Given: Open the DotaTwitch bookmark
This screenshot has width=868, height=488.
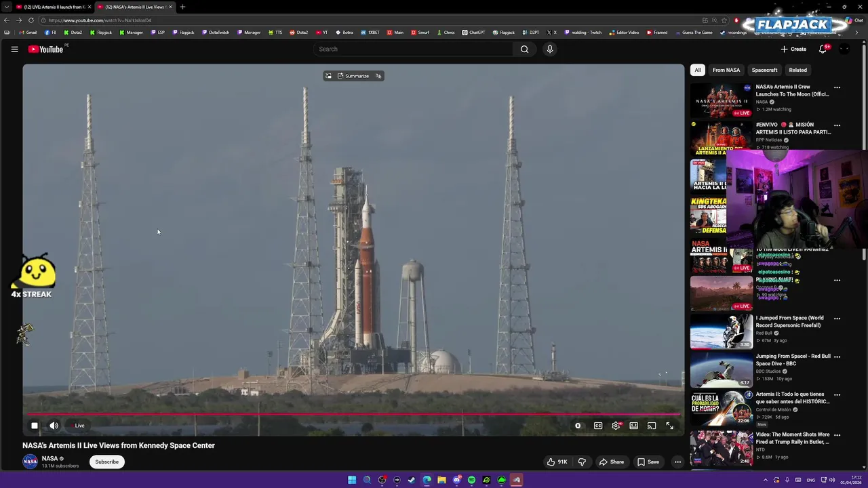Looking at the screenshot, I should pyautogui.click(x=216, y=33).
